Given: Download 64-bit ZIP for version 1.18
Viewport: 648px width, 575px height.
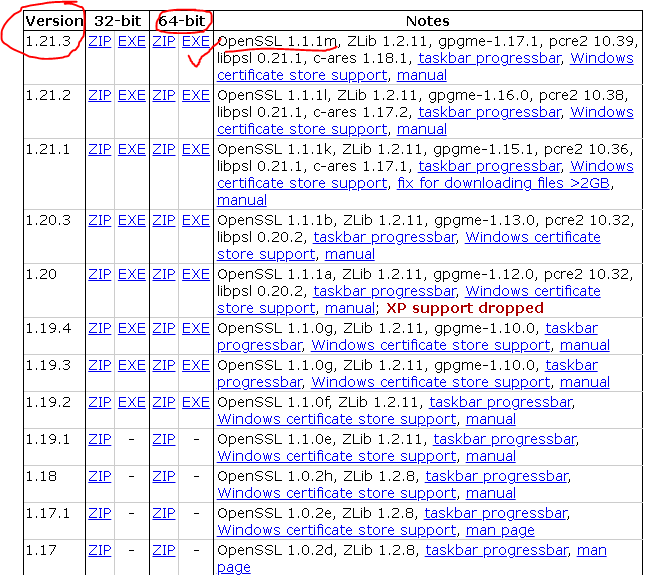Looking at the screenshot, I should [163, 475].
